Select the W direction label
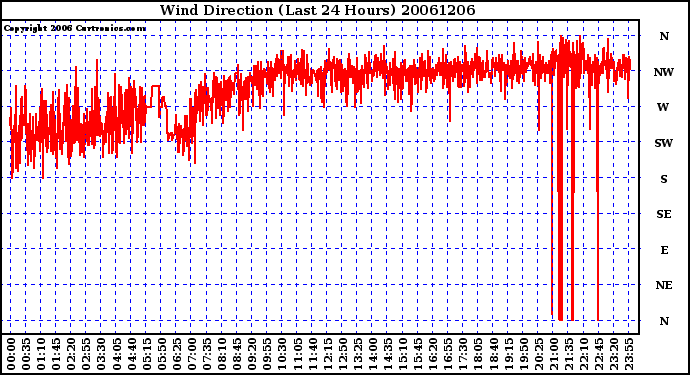Screen dimensions: 690x375 click(x=664, y=107)
